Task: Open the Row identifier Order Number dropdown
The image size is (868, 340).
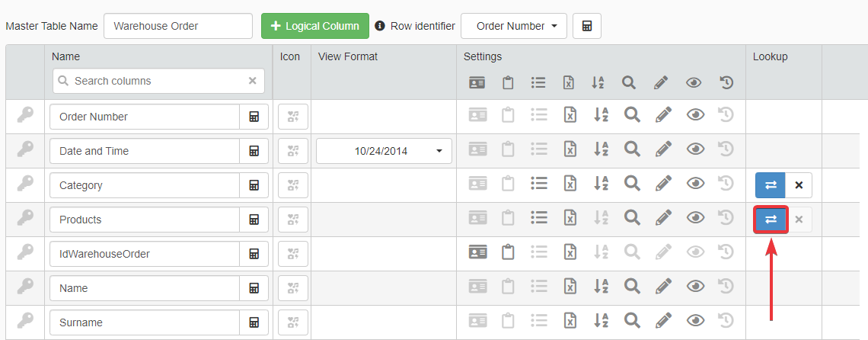Action: [514, 26]
